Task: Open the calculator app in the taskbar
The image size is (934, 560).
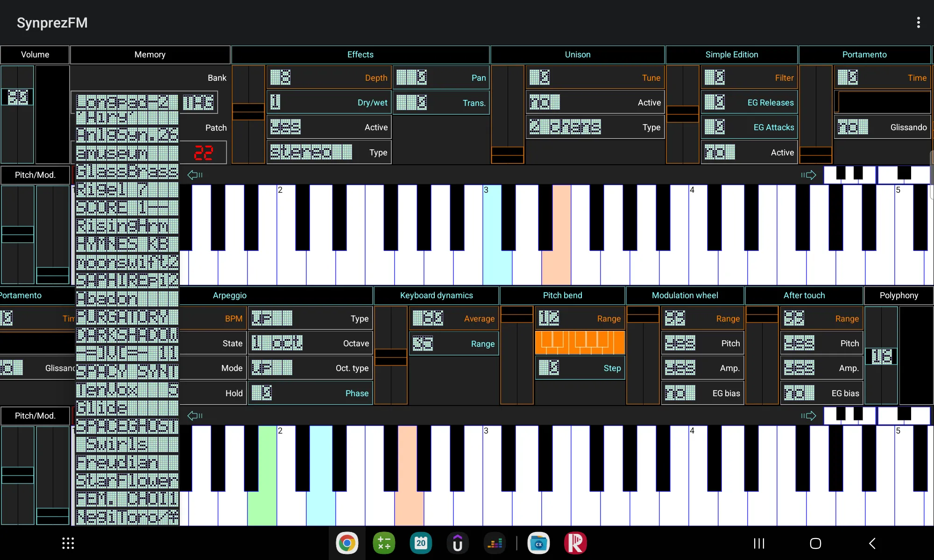Action: pyautogui.click(x=383, y=543)
